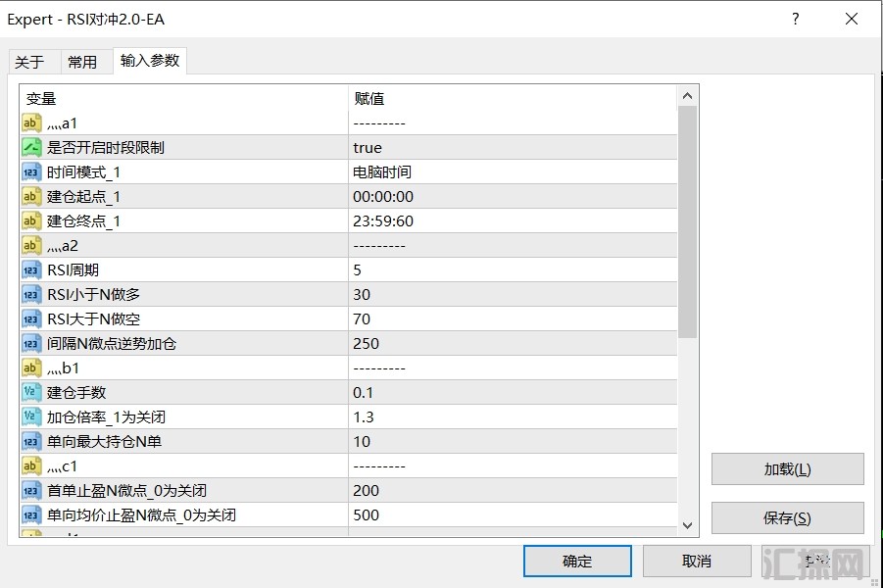Click the string icon beside ,,,,a1

(x=31, y=122)
